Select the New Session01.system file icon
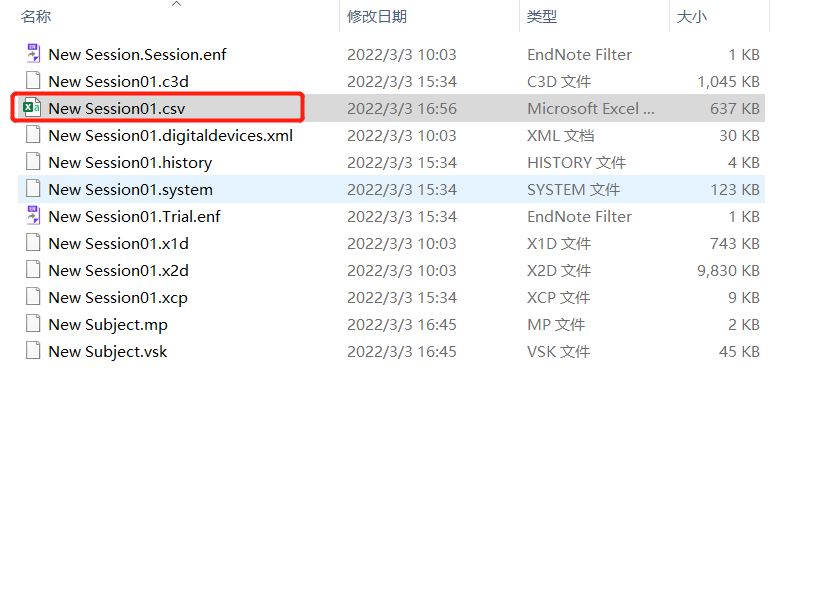 click(x=33, y=188)
